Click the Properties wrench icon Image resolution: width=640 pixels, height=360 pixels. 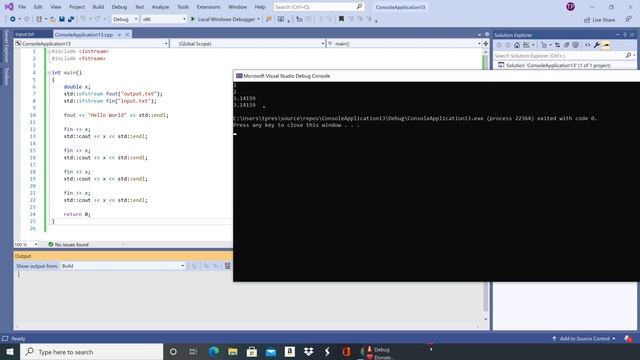click(x=597, y=45)
